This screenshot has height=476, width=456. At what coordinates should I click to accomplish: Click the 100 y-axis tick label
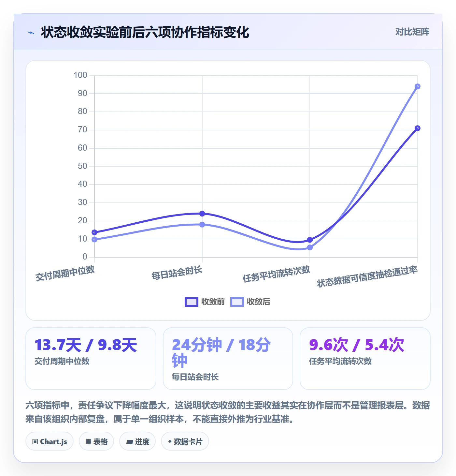(80, 75)
